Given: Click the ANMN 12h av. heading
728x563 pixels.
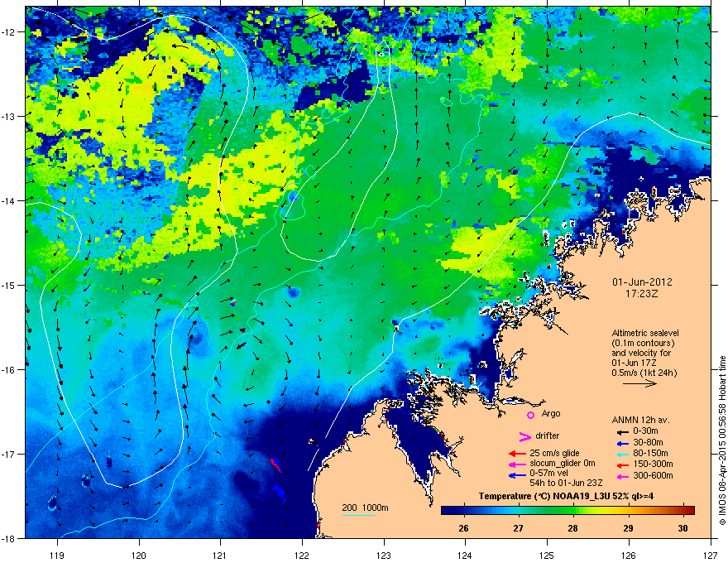Looking at the screenshot, I should pos(640,420).
